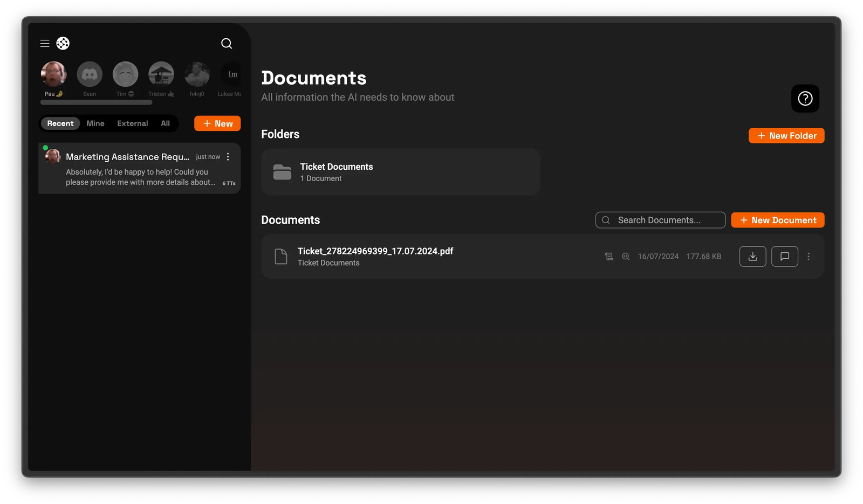The height and width of the screenshot is (504, 863).
Task: Click the document summary scroll icon
Action: (609, 257)
